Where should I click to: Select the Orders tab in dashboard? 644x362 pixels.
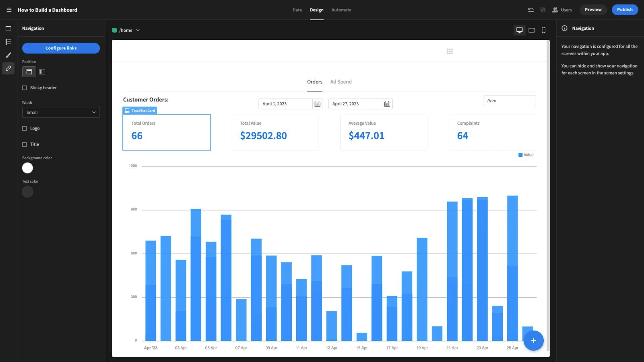315,82
